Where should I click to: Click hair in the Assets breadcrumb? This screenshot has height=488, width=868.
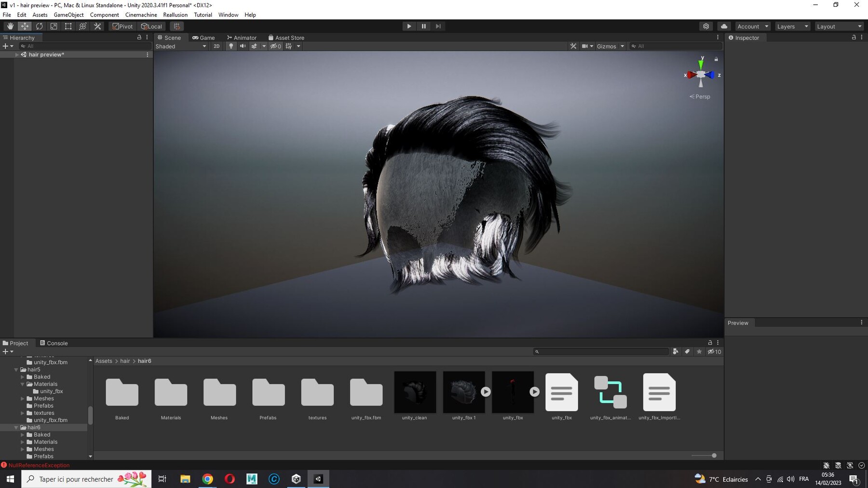point(125,361)
